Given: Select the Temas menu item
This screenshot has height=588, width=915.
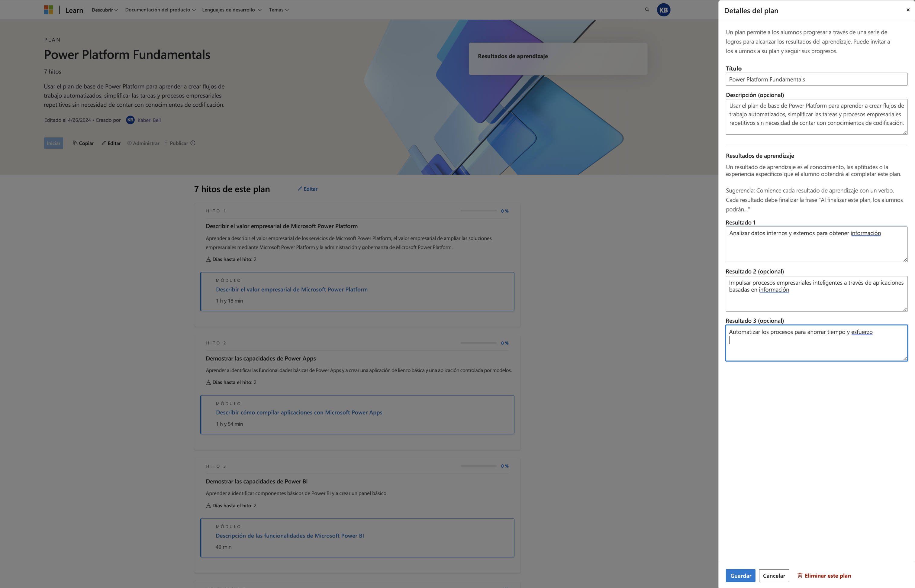Looking at the screenshot, I should pyautogui.click(x=277, y=9).
